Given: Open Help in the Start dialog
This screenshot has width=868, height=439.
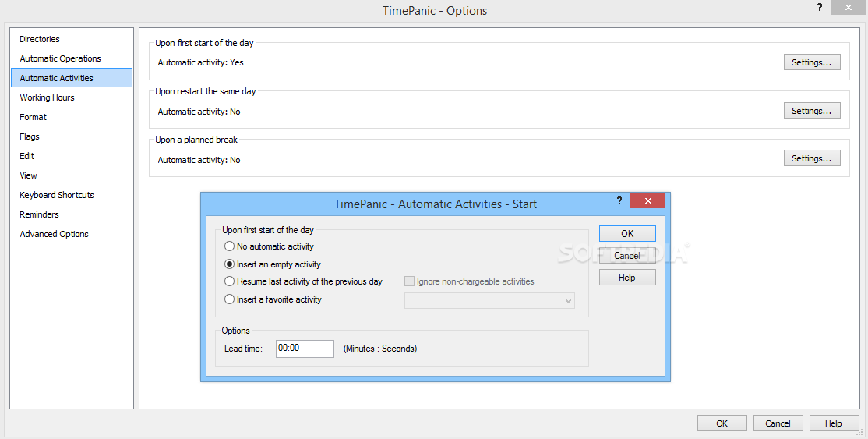Looking at the screenshot, I should tap(627, 277).
